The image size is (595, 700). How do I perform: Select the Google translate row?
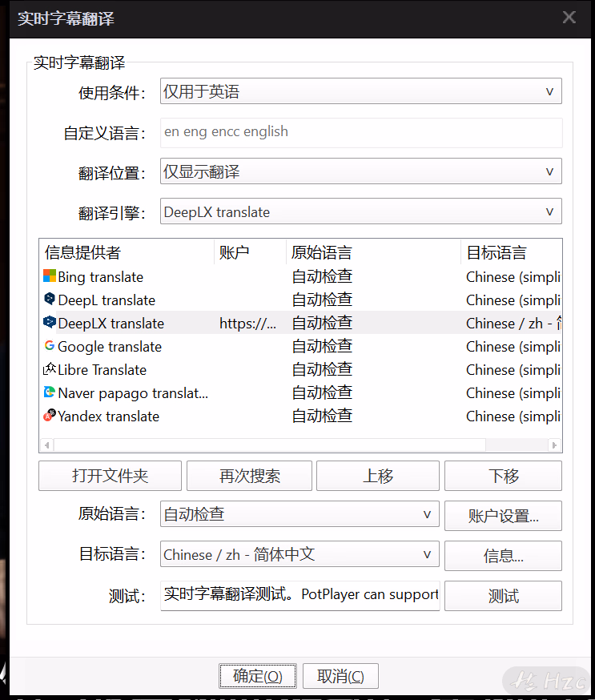[301, 347]
